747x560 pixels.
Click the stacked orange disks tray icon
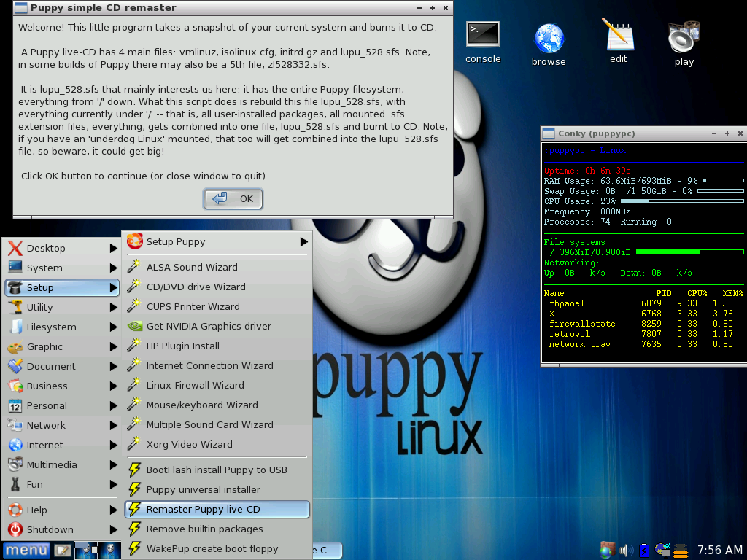(681, 550)
